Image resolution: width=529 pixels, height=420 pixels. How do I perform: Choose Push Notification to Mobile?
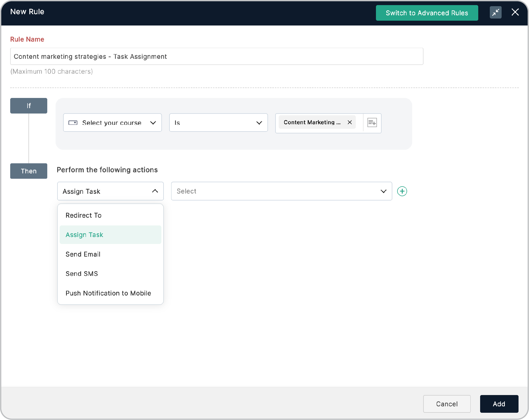108,293
